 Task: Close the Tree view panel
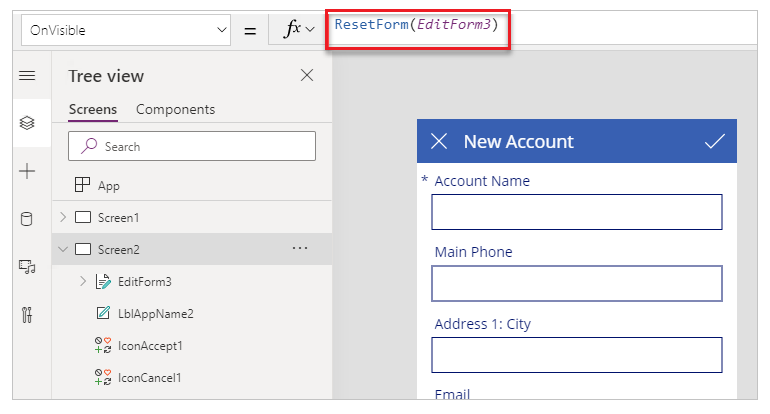point(307,75)
